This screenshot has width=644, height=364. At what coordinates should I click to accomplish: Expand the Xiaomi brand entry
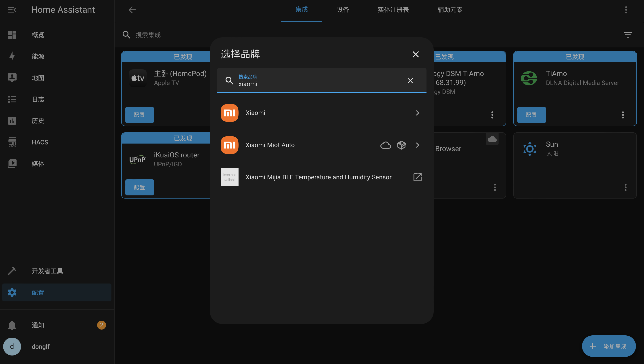[x=417, y=113]
